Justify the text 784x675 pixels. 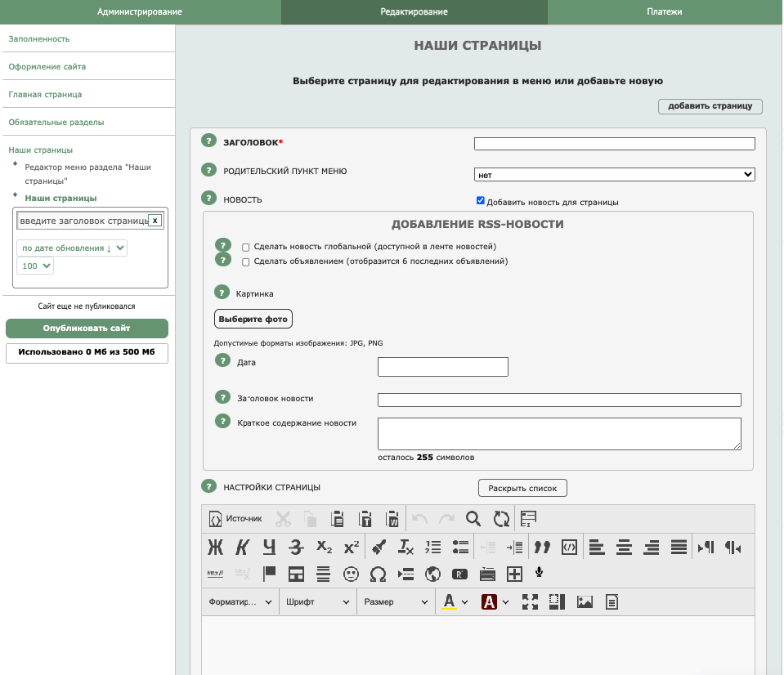[679, 548]
